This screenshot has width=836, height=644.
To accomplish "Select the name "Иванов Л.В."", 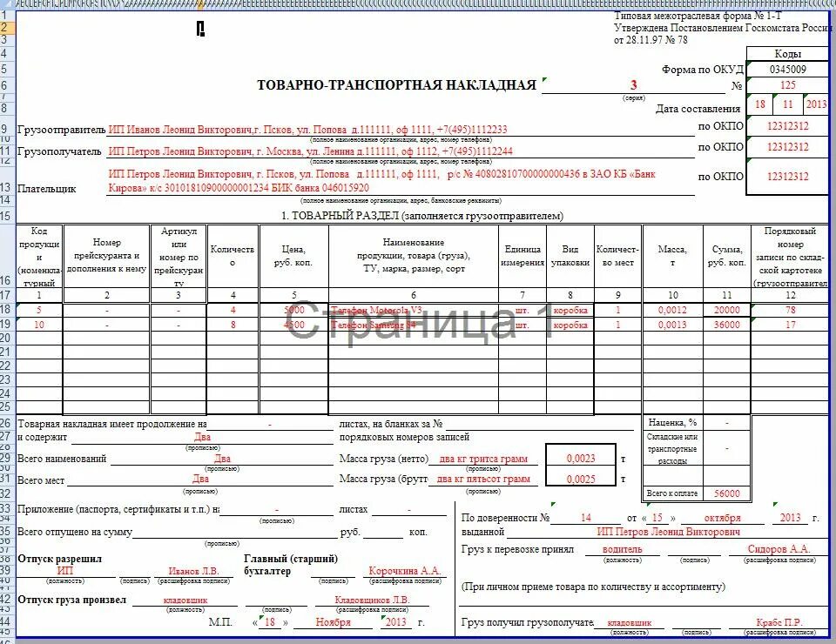I will point(193,571).
